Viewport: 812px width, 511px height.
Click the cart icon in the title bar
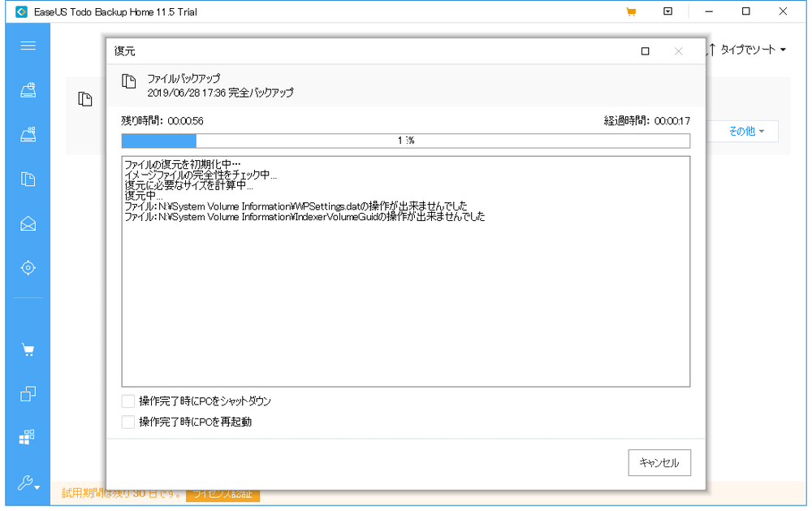(631, 12)
